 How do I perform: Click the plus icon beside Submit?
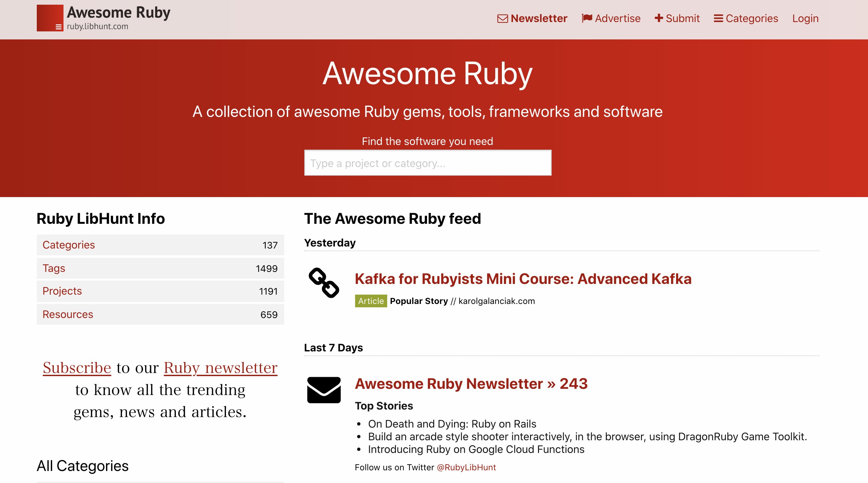(658, 18)
